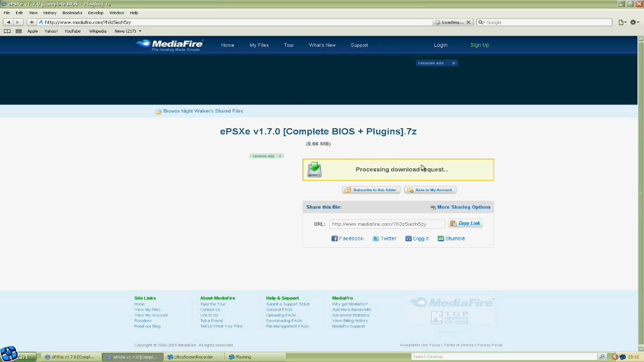
Task: Click the Search Desktop taskbar field
Action: 504,356
